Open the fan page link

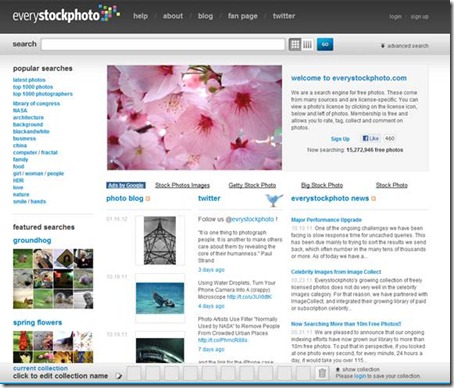(243, 16)
